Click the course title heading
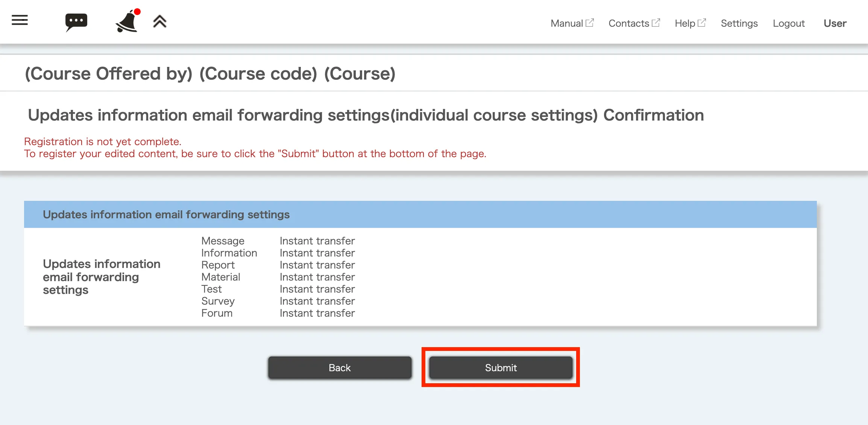The height and width of the screenshot is (425, 868). (x=210, y=73)
